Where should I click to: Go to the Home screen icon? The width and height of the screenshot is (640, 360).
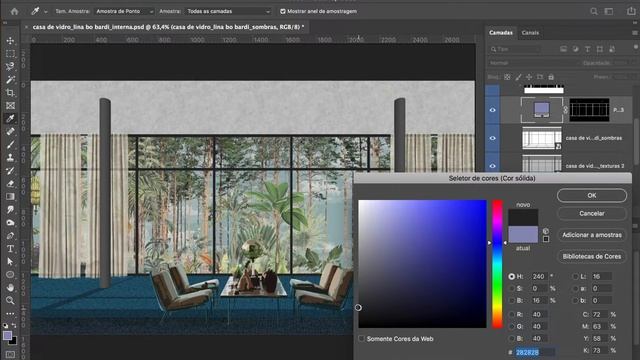pyautogui.click(x=15, y=11)
